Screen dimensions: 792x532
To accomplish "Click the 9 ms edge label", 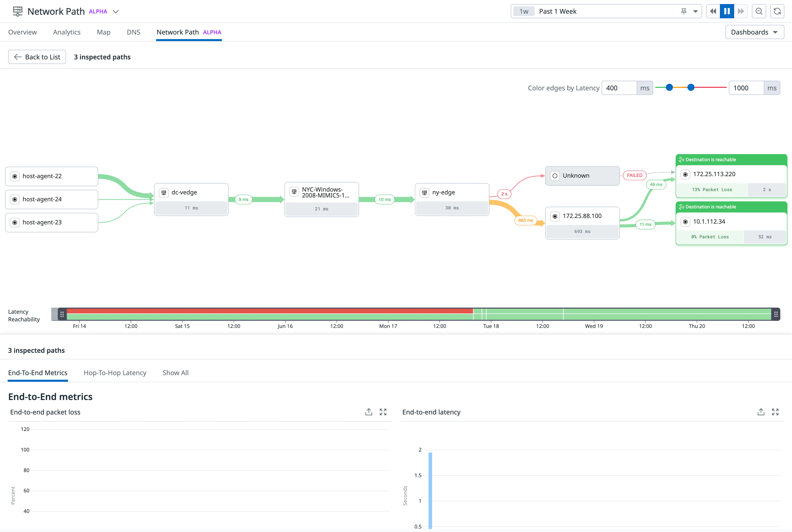I will pos(243,199).
